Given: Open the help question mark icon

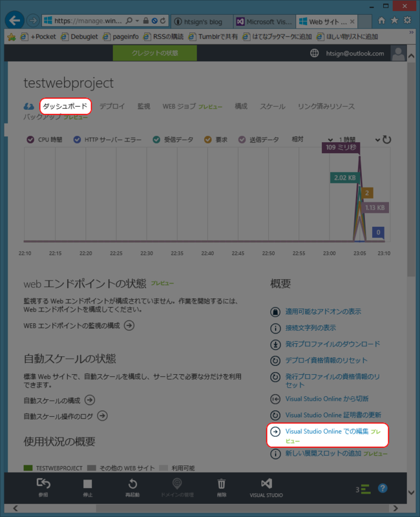Looking at the screenshot, I should click(383, 489).
